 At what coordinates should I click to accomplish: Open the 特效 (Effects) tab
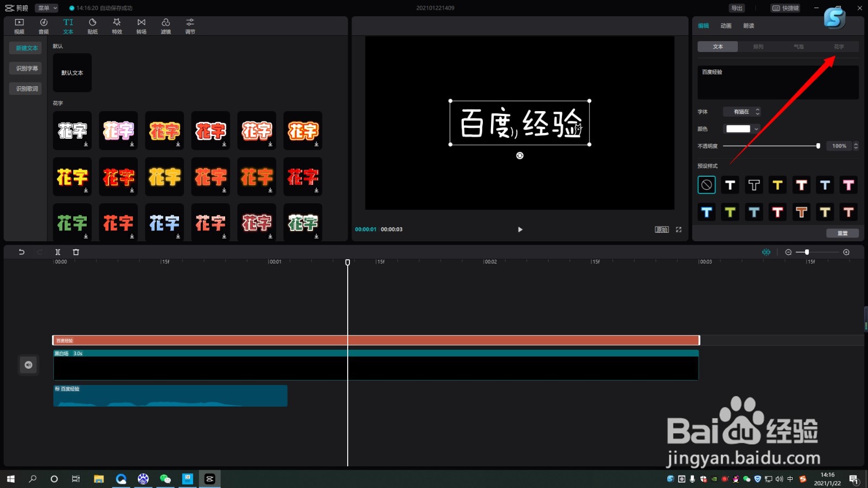(117, 25)
